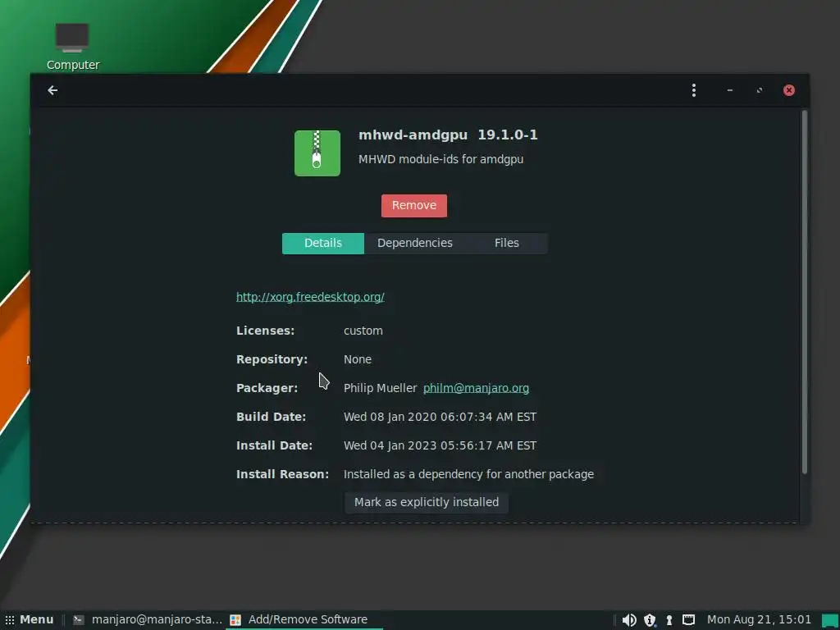Open the xorg.freedesktop.org link
Screen dimensions: 840x630
(310, 297)
